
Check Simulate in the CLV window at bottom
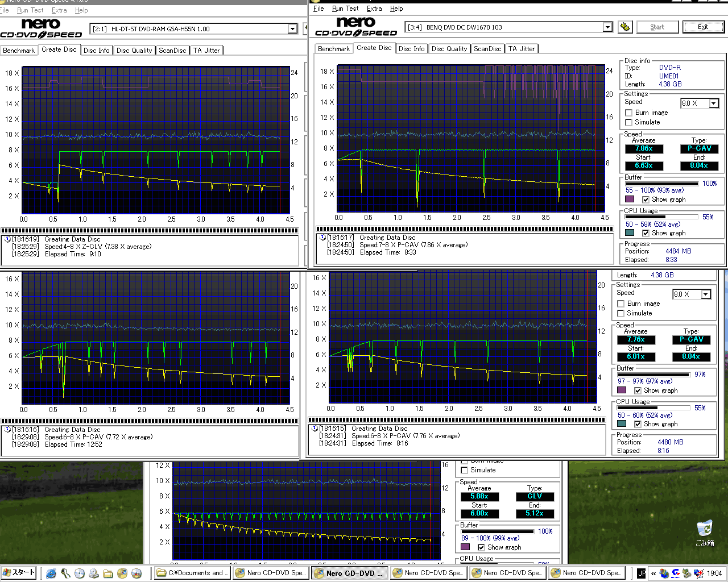pos(465,470)
